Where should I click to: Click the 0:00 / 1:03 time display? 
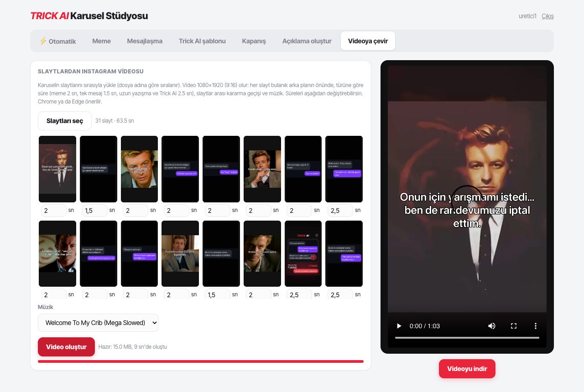coord(425,326)
